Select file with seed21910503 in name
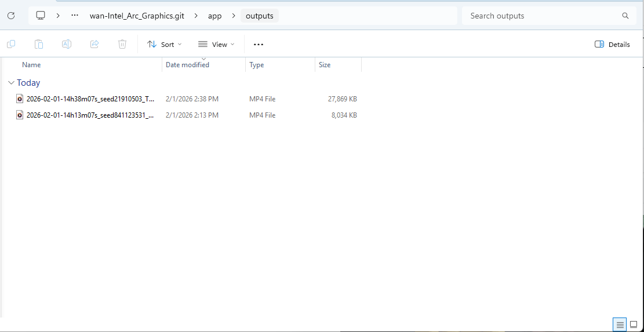644x332 pixels. pyautogui.click(x=90, y=99)
